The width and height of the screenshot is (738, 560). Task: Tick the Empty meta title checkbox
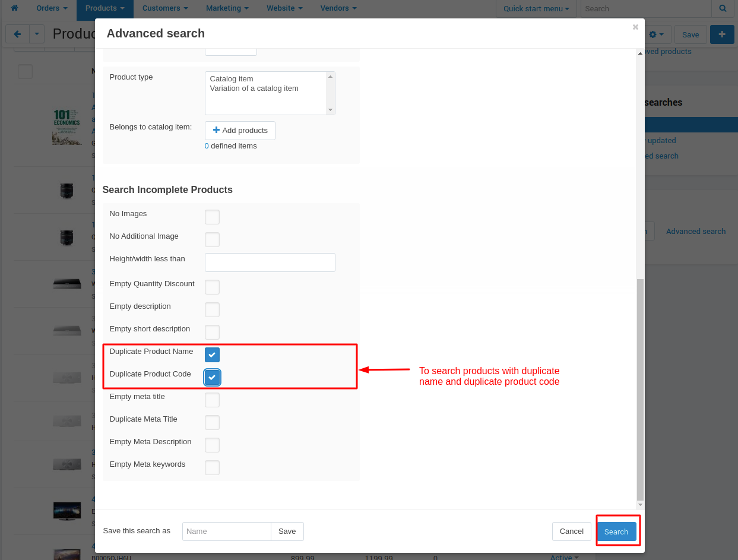212,400
